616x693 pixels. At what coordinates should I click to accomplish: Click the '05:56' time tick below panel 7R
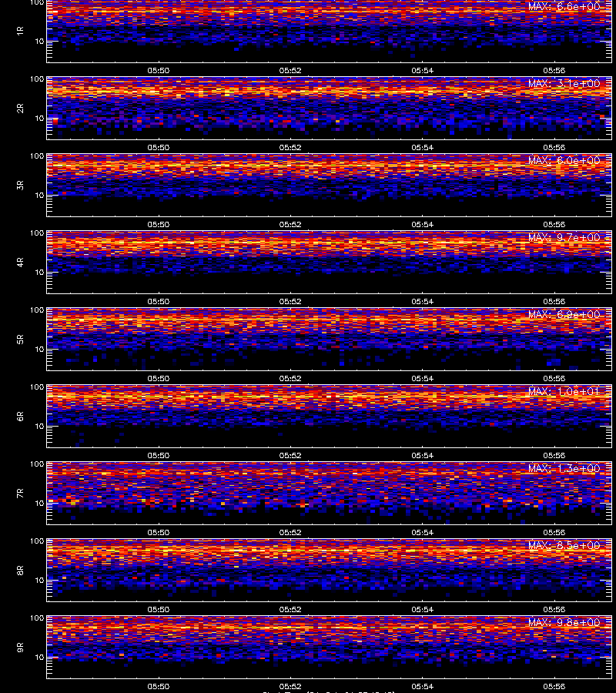tap(554, 533)
